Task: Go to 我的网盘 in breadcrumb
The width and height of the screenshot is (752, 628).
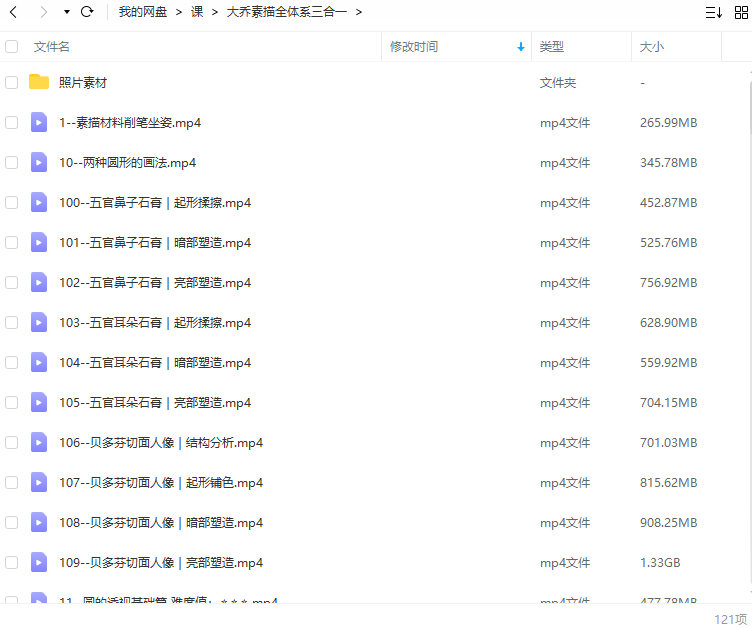Action: 143,12
